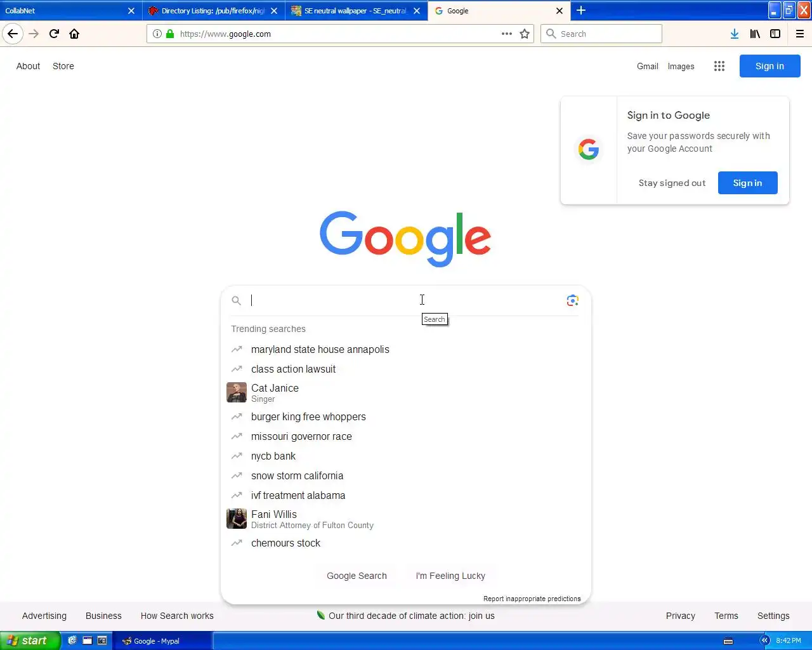
Task: Click the trending arrow beside nycb bank
Action: coord(237,456)
